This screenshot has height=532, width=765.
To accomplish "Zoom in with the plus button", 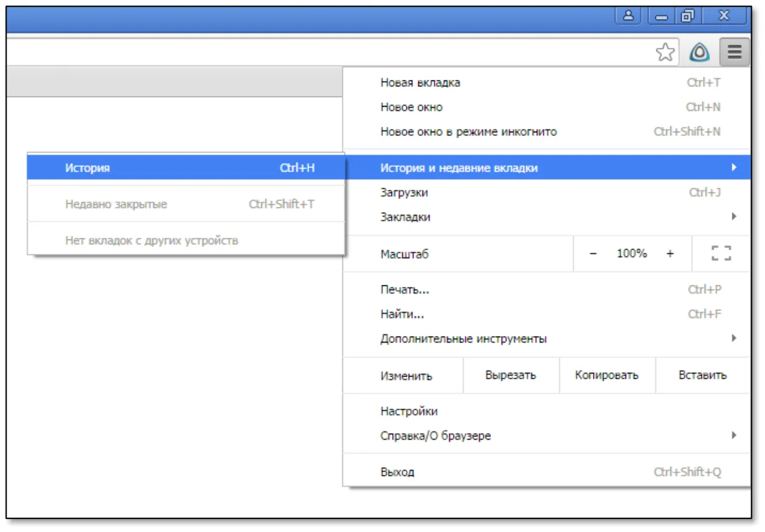I will click(670, 254).
